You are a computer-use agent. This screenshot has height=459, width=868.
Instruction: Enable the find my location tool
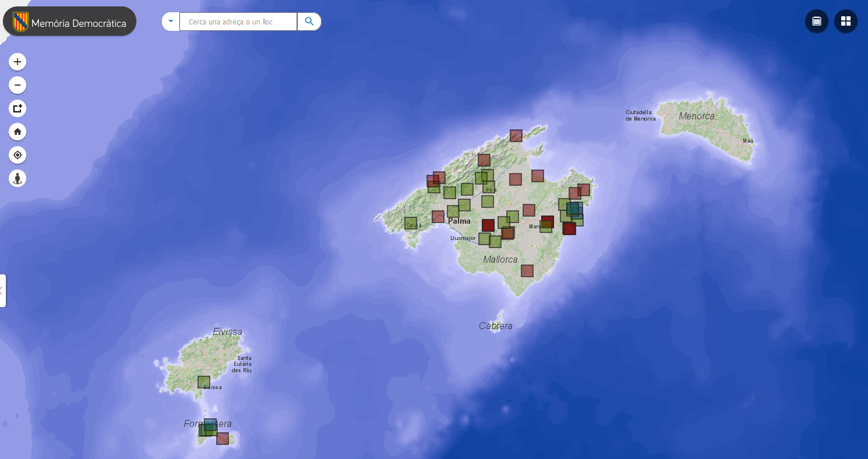point(17,154)
